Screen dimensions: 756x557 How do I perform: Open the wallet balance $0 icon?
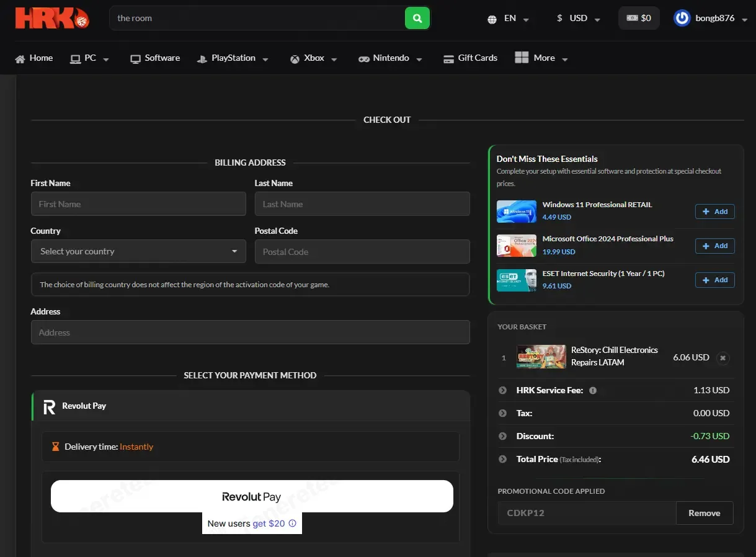639,18
